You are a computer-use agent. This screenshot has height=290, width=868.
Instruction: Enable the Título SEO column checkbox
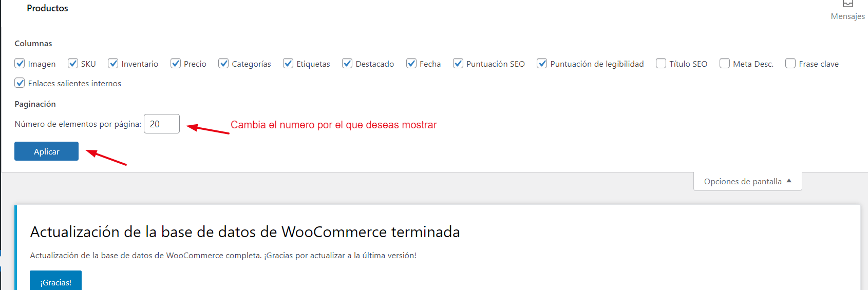tap(661, 63)
